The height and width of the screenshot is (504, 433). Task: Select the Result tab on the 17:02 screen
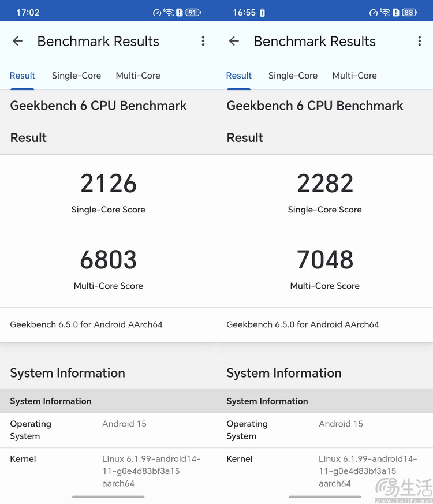(x=23, y=76)
